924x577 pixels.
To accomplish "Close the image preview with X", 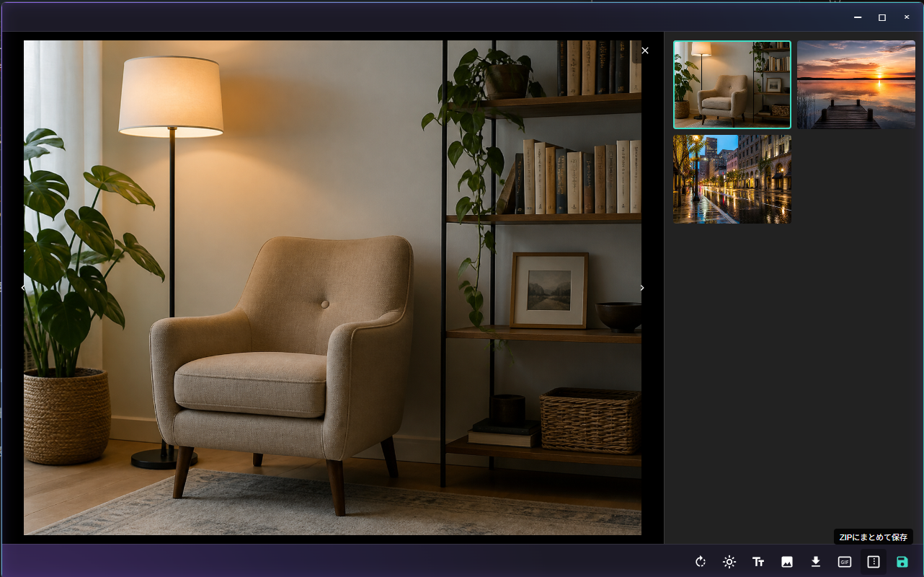I will (x=645, y=50).
